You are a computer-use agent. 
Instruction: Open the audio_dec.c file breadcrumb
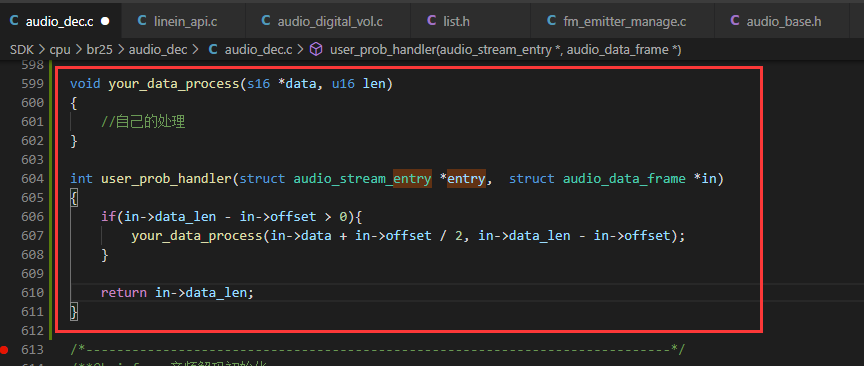point(258,50)
